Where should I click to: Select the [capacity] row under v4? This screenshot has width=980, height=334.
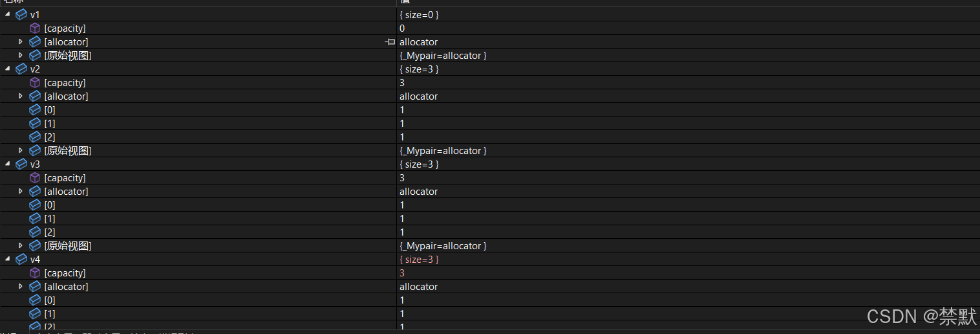pyautogui.click(x=490, y=273)
